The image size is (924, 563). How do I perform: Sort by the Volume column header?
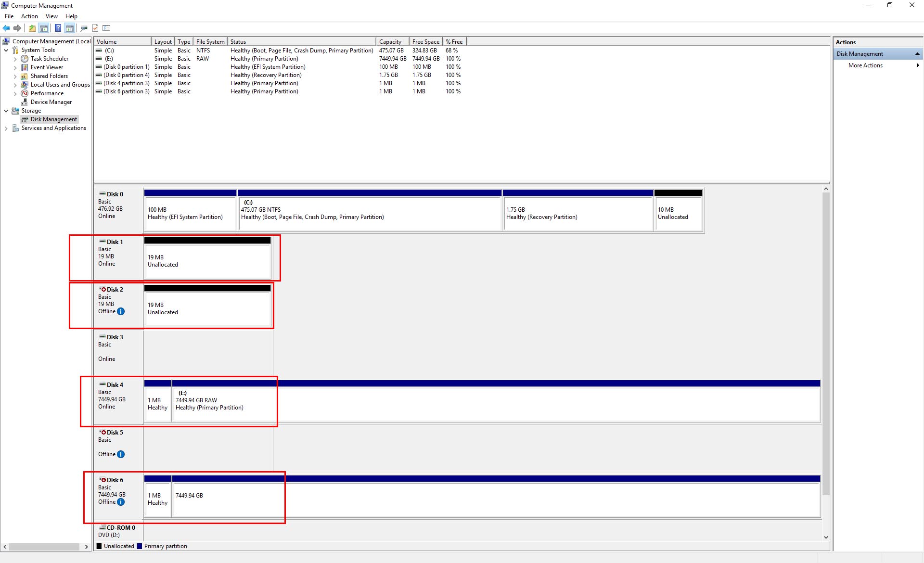pyautogui.click(x=122, y=42)
